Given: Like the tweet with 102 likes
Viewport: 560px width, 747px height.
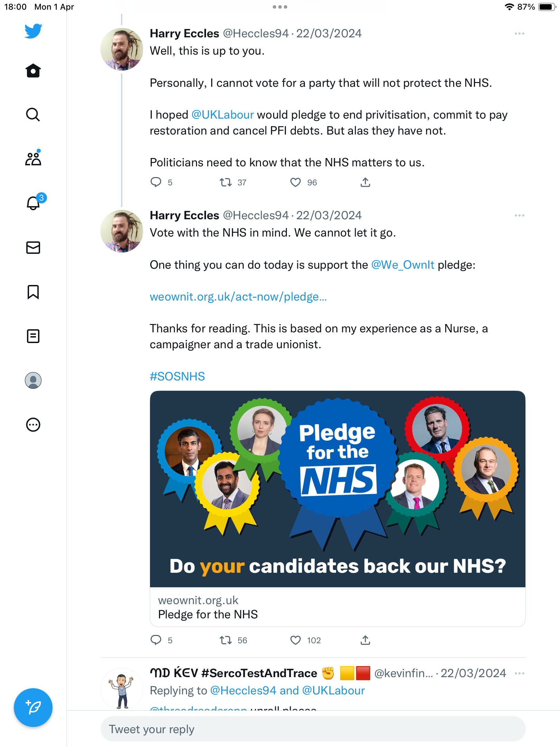Looking at the screenshot, I should [x=296, y=640].
